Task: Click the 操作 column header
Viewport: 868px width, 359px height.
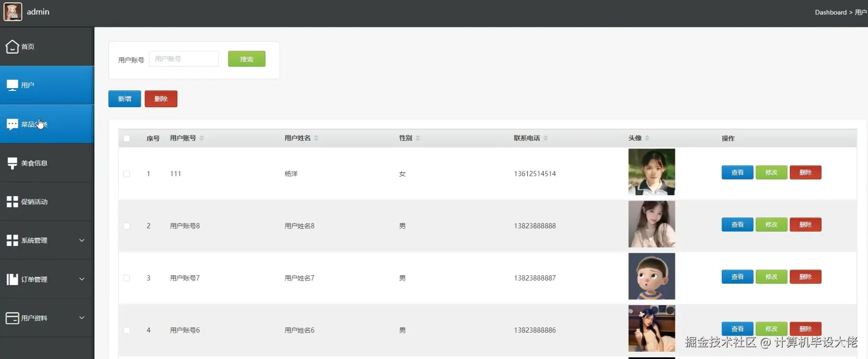Action: point(728,138)
